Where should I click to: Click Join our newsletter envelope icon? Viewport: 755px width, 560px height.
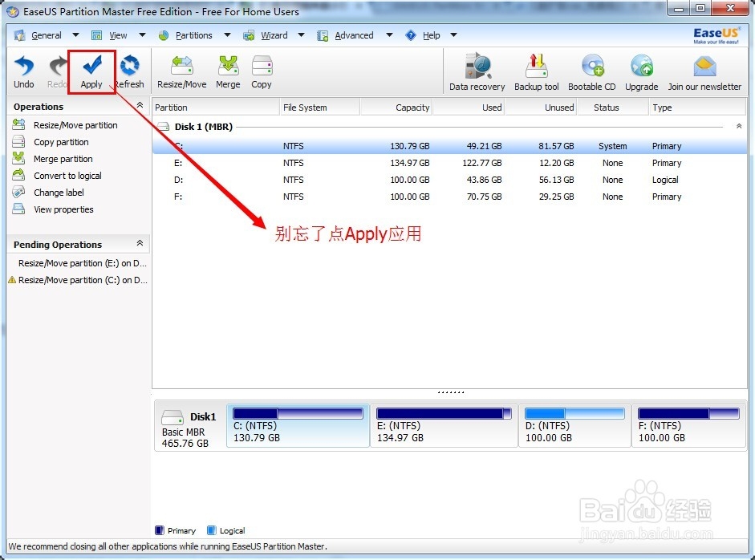705,67
